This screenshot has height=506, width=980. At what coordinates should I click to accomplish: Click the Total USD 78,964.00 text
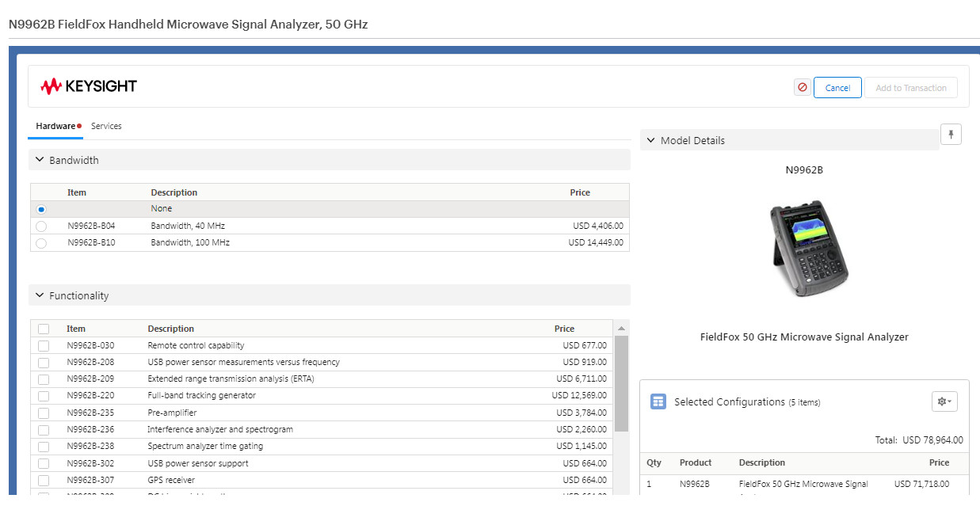click(918, 439)
